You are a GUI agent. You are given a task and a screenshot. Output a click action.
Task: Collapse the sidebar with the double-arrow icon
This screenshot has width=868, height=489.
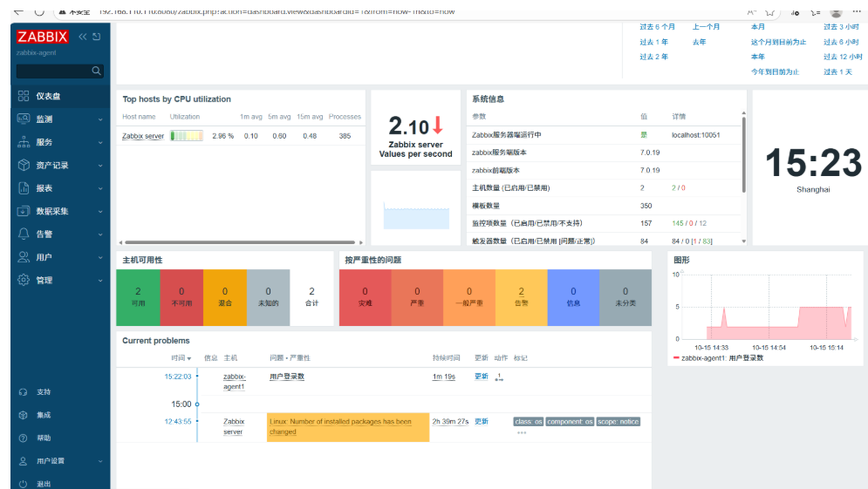click(x=83, y=37)
